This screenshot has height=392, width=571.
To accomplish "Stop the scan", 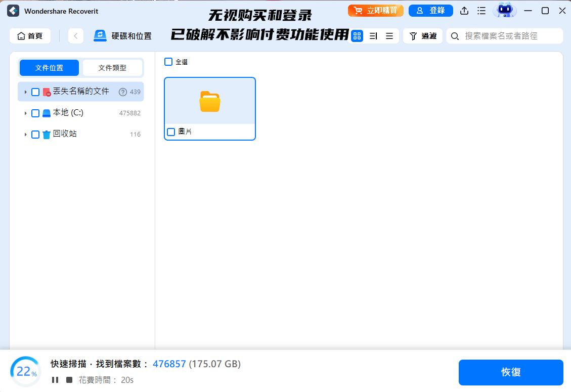I will (x=69, y=380).
